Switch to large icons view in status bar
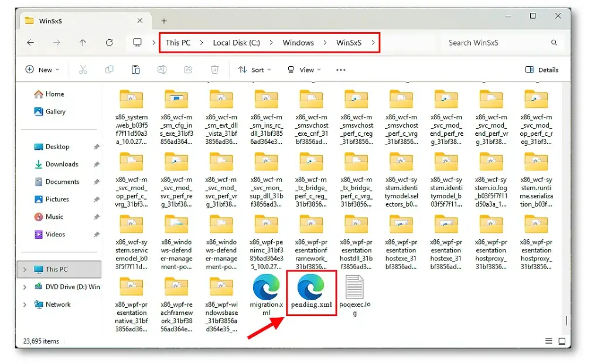This screenshot has height=364, width=594. [561, 341]
